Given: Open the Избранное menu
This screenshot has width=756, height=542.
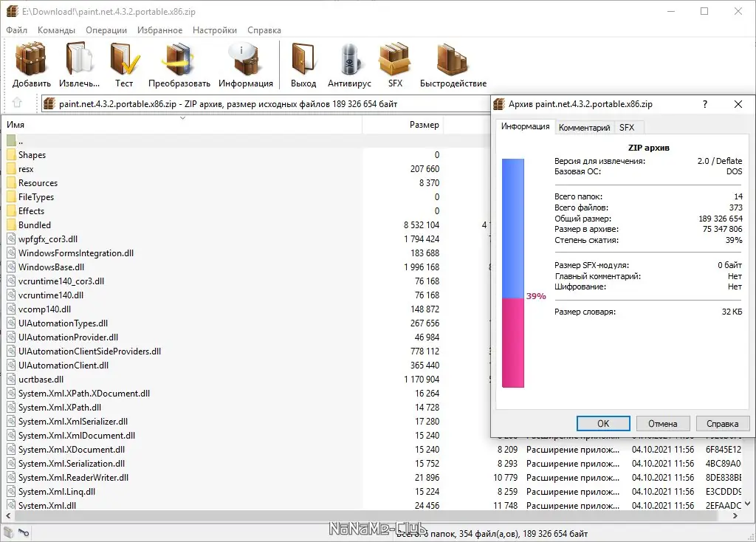Looking at the screenshot, I should (159, 30).
